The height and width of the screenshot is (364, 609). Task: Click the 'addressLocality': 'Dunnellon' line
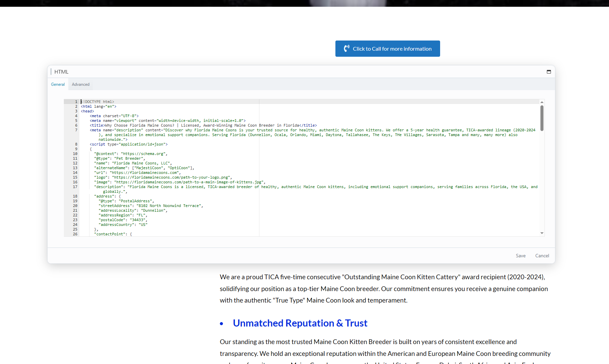point(133,210)
